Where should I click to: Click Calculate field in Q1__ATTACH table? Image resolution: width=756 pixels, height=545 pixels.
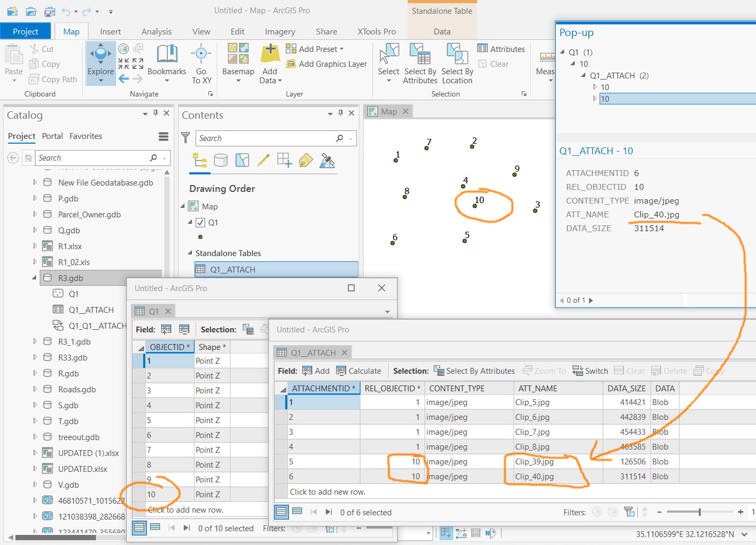[x=358, y=371]
